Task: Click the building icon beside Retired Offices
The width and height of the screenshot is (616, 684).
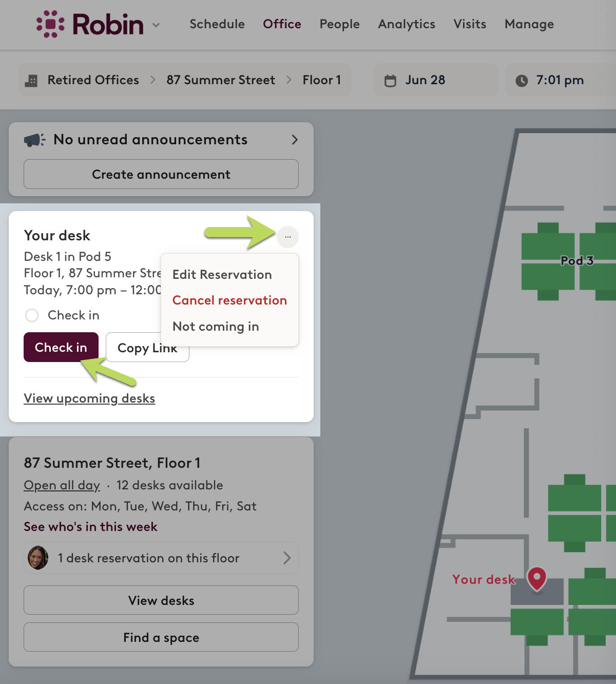Action: (31, 81)
